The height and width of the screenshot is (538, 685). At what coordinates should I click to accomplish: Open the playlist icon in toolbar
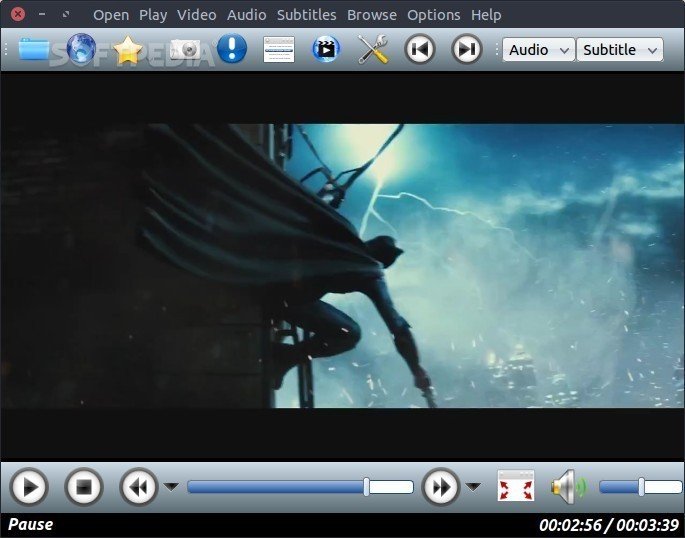pyautogui.click(x=279, y=49)
